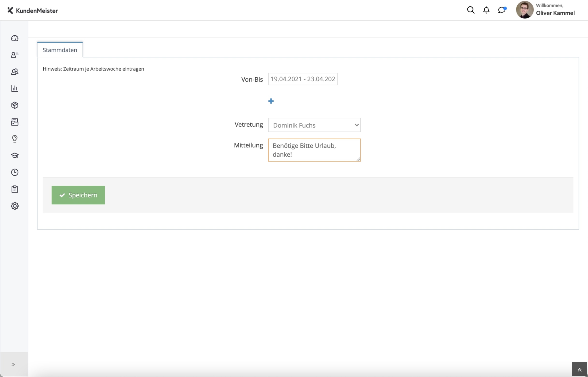Click the Von-Bis date range field

tap(303, 79)
